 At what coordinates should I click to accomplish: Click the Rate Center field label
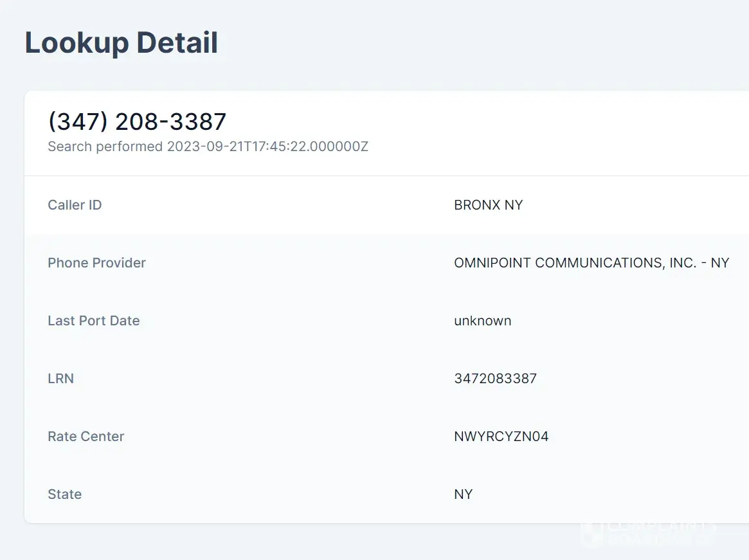point(86,437)
